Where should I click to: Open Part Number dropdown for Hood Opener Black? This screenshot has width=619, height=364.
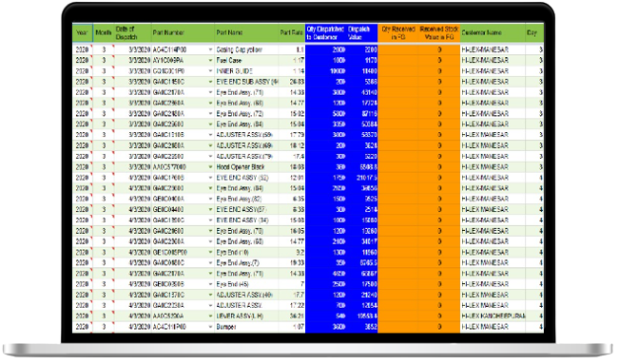click(x=210, y=167)
